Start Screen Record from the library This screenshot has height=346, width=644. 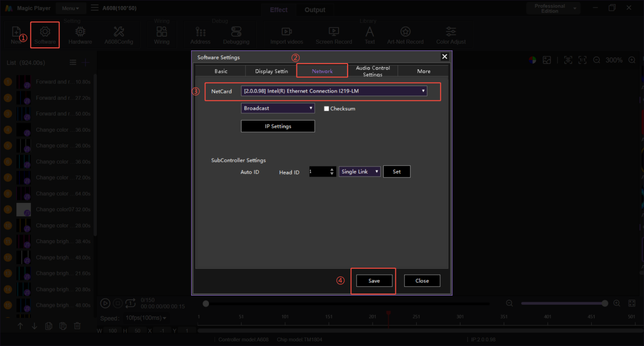pos(334,35)
